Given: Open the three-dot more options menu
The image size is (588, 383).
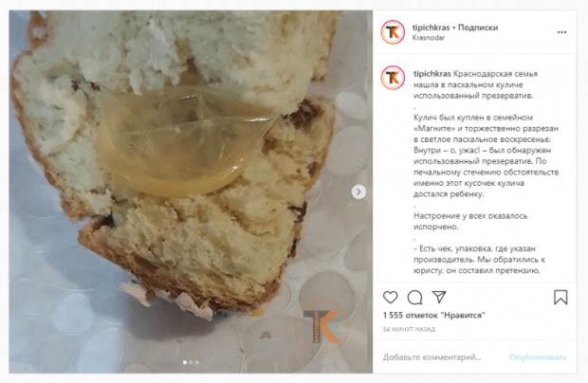Looking at the screenshot, I should [x=561, y=32].
